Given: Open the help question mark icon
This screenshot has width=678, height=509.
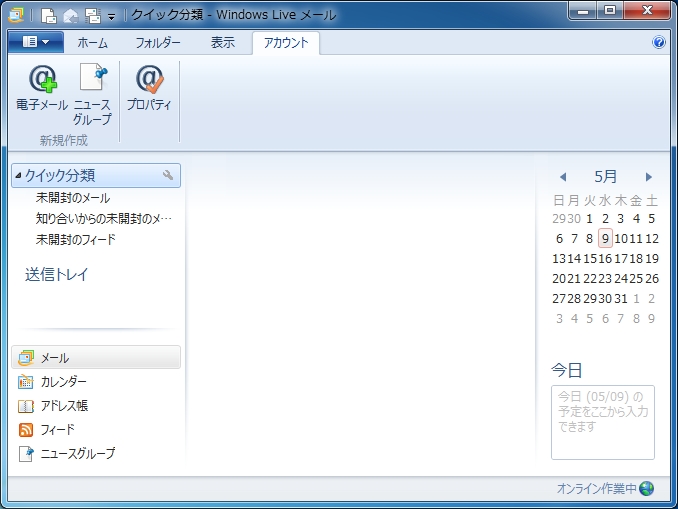Looking at the screenshot, I should coord(659,42).
